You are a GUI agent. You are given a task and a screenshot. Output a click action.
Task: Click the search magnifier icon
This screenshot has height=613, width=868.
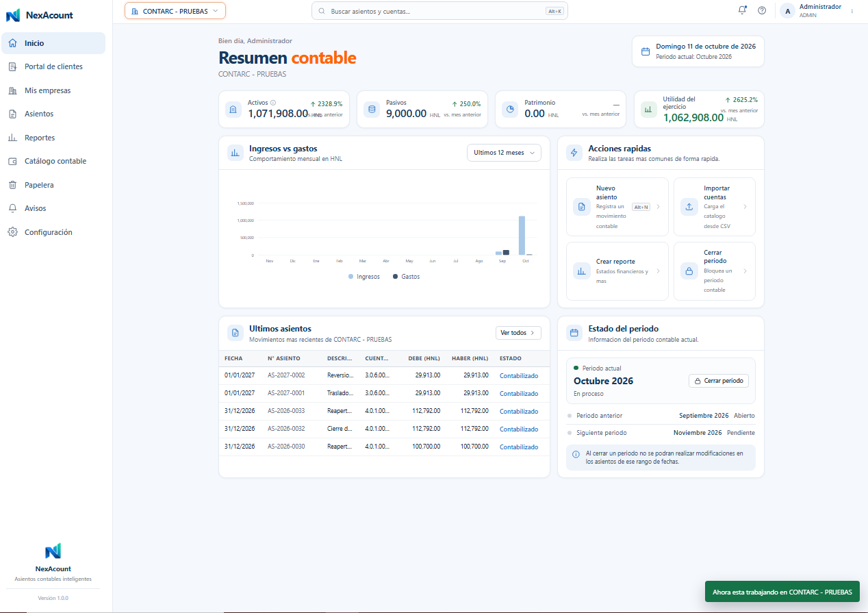tap(322, 12)
